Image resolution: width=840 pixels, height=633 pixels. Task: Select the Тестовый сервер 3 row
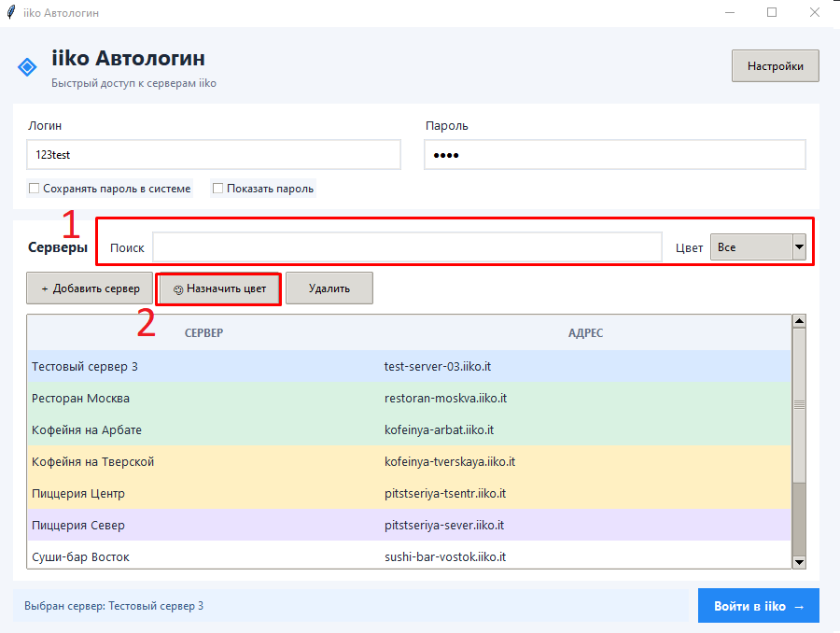tap(410, 366)
